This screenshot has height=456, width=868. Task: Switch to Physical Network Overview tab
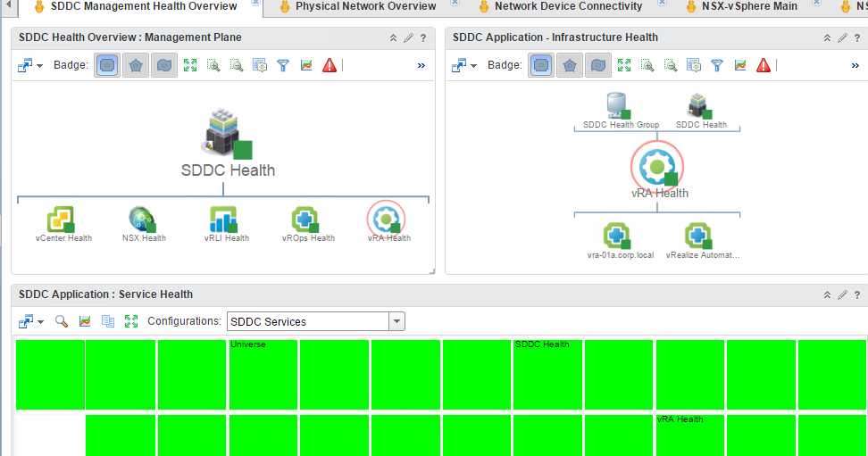(x=365, y=6)
